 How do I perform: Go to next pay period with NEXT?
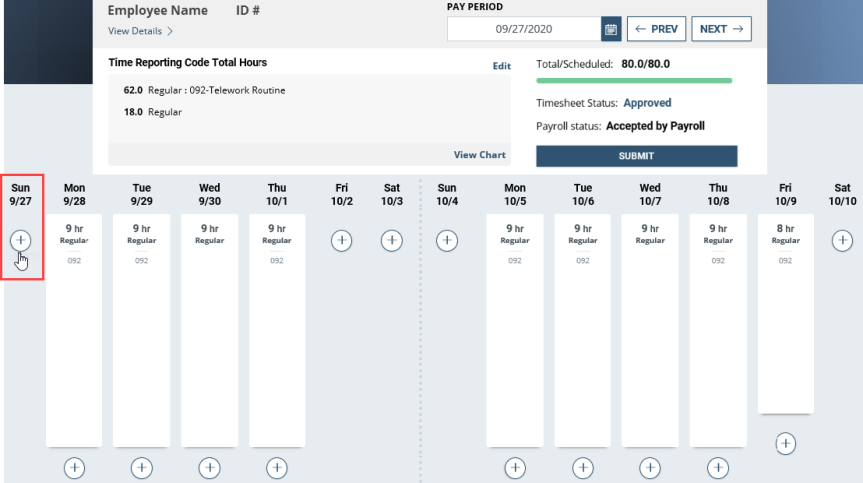(722, 29)
